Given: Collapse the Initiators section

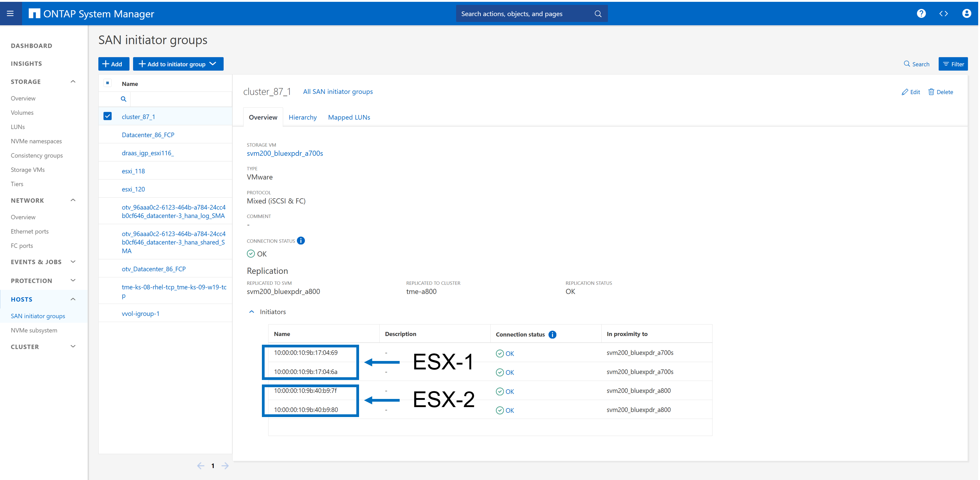Looking at the screenshot, I should [x=251, y=312].
